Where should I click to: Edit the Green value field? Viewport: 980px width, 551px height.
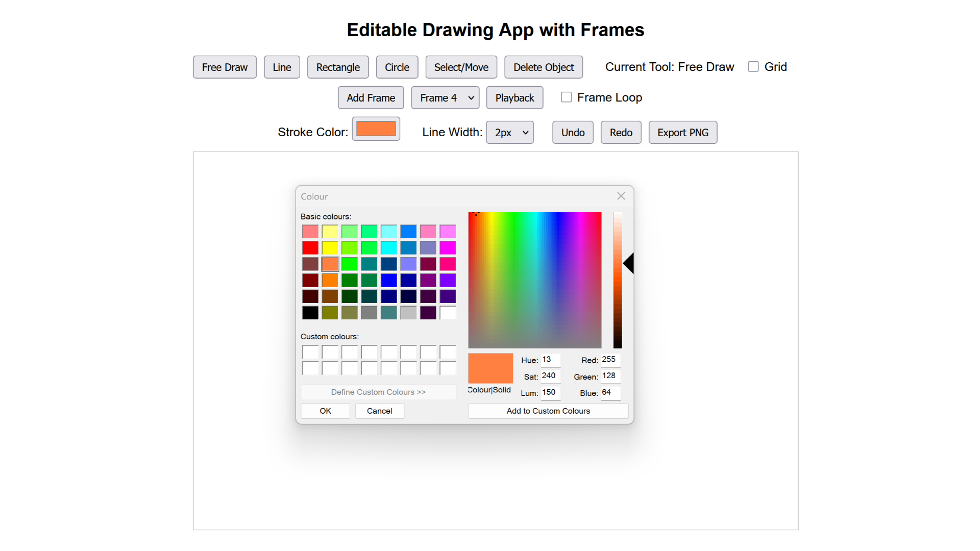[x=610, y=376]
